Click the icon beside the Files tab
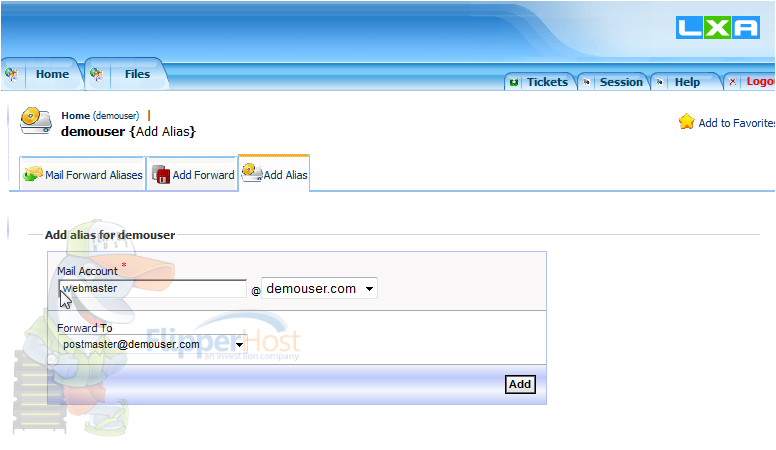776x450 pixels. coord(97,74)
